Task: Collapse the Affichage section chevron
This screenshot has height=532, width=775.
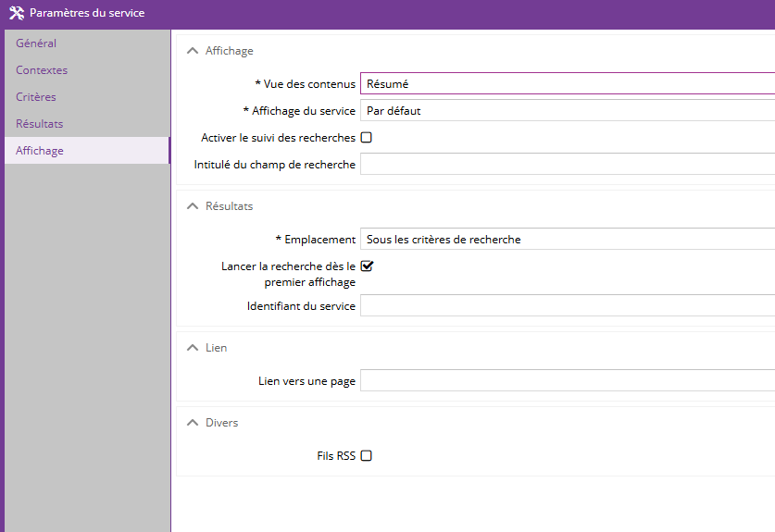Action: pos(193,52)
